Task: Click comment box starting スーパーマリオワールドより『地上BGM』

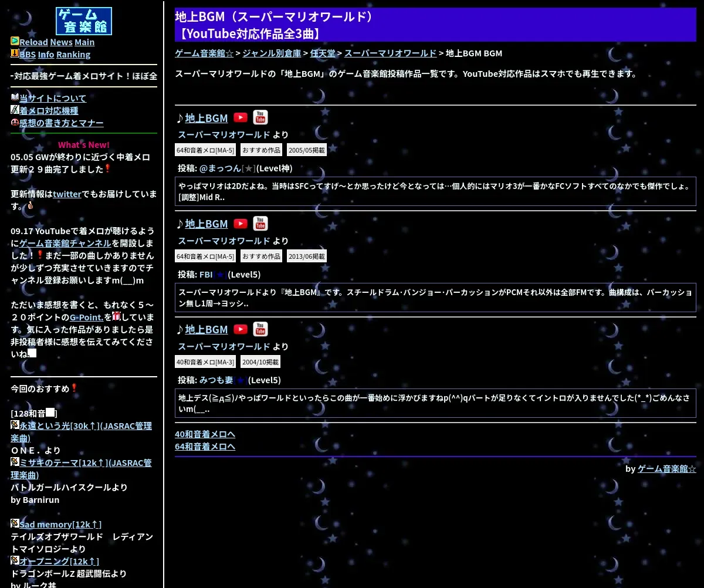Action: (435, 297)
